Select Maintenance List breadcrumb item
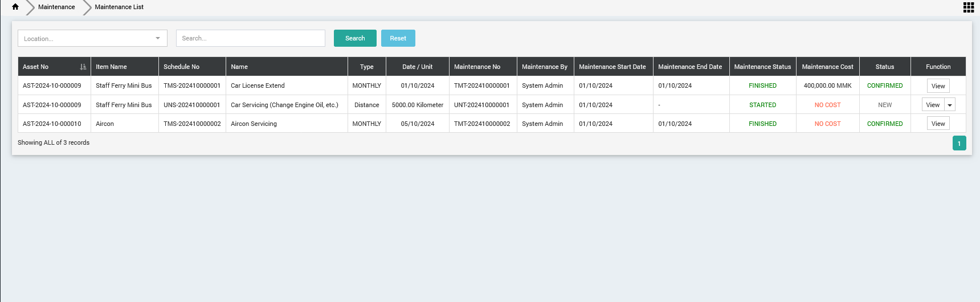 point(119,7)
